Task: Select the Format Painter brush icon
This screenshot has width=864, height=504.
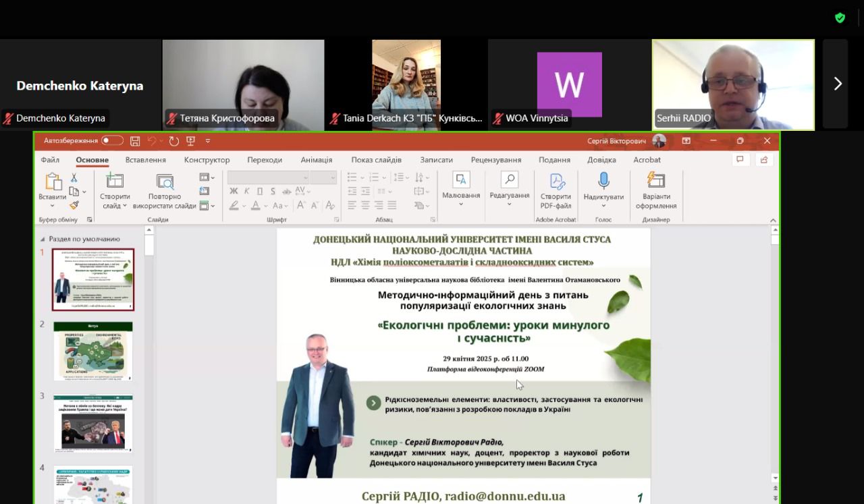Action: click(x=74, y=205)
